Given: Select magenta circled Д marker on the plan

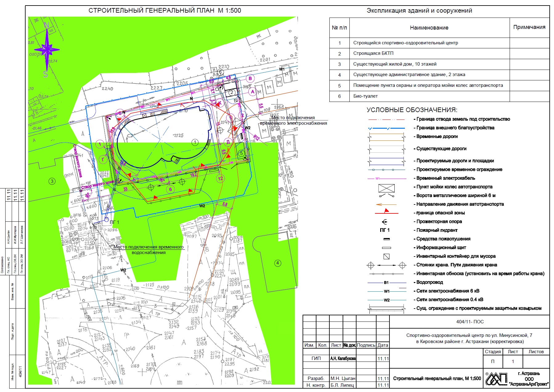Looking at the screenshot, I should click(x=228, y=142).
